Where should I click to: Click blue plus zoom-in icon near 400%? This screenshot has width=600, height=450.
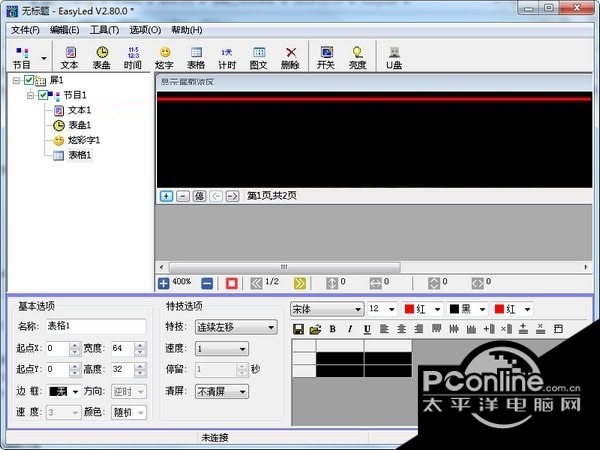click(x=163, y=284)
